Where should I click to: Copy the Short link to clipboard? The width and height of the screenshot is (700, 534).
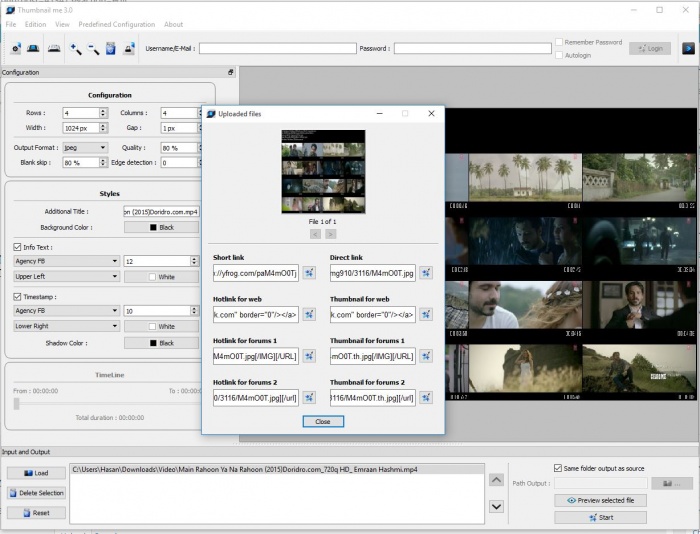[x=309, y=273]
